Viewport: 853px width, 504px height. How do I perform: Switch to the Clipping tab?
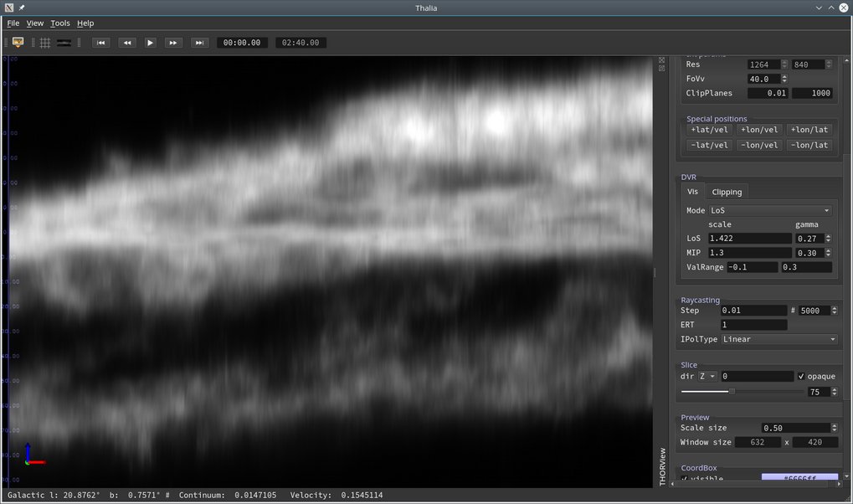[727, 192]
